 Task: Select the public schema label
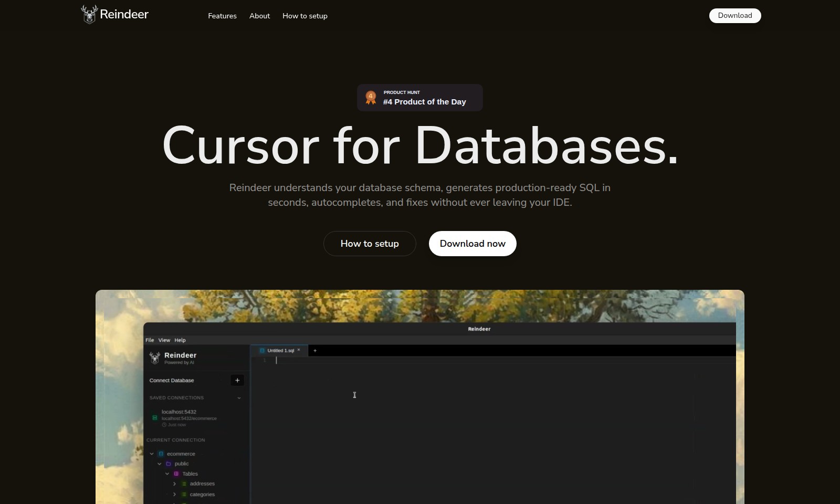(182, 464)
